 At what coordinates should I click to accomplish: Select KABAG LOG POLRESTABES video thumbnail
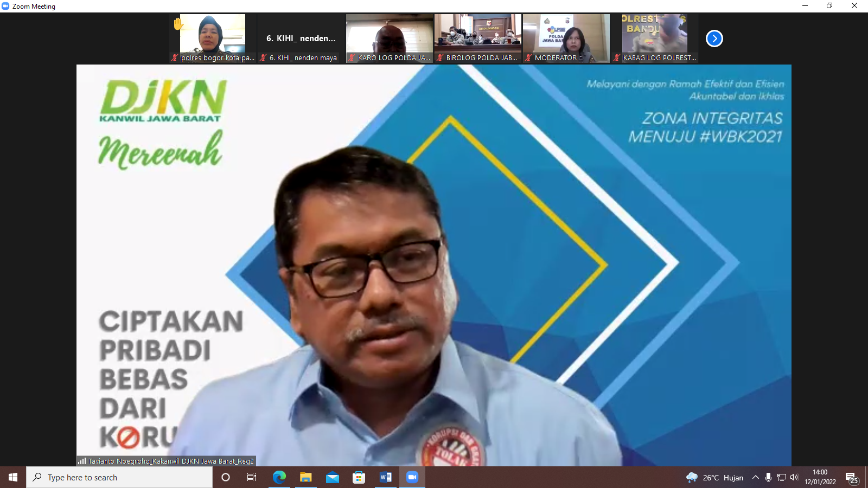click(x=654, y=35)
